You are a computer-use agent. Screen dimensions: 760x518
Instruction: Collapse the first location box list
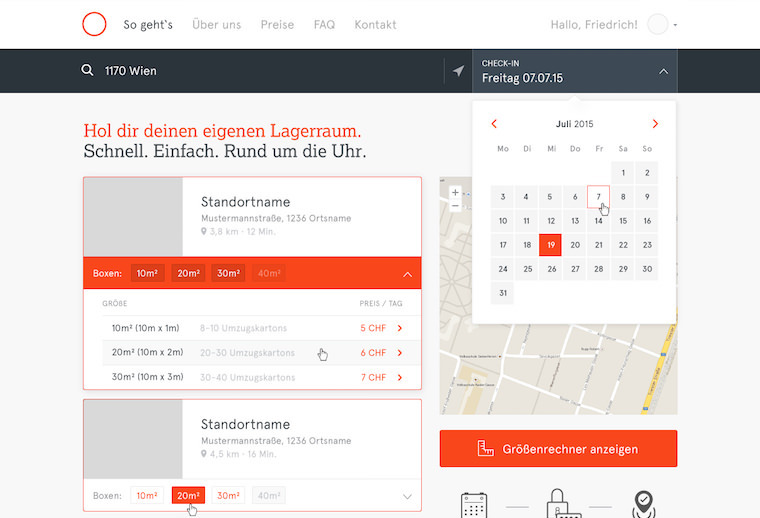click(x=407, y=273)
